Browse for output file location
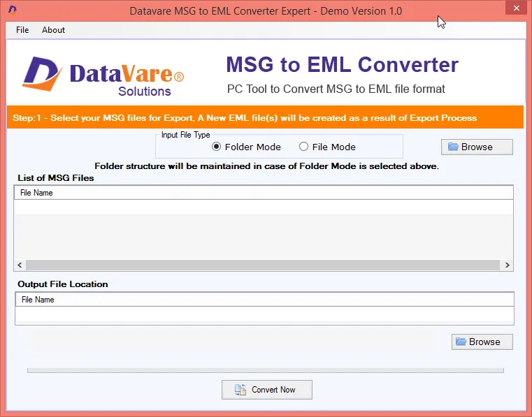 [482, 342]
